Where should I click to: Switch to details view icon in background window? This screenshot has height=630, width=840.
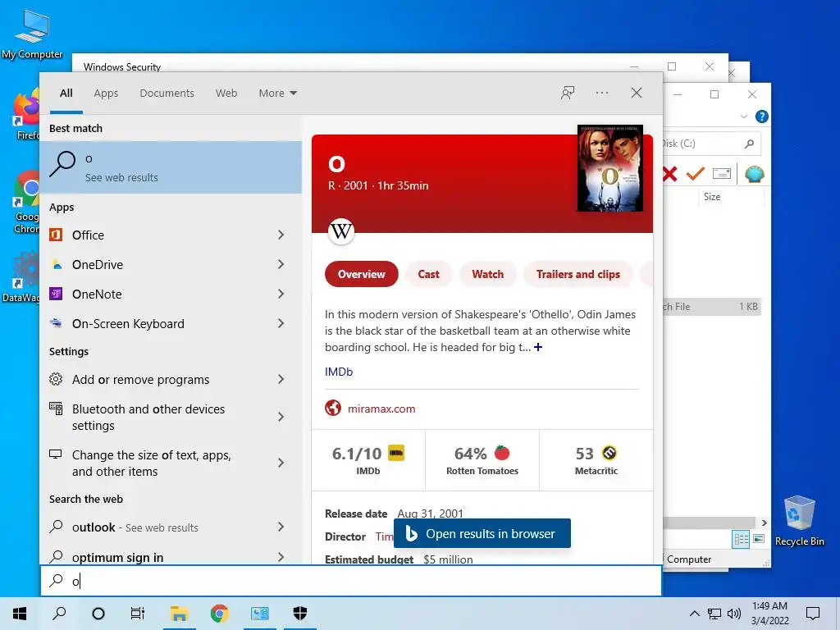[741, 539]
